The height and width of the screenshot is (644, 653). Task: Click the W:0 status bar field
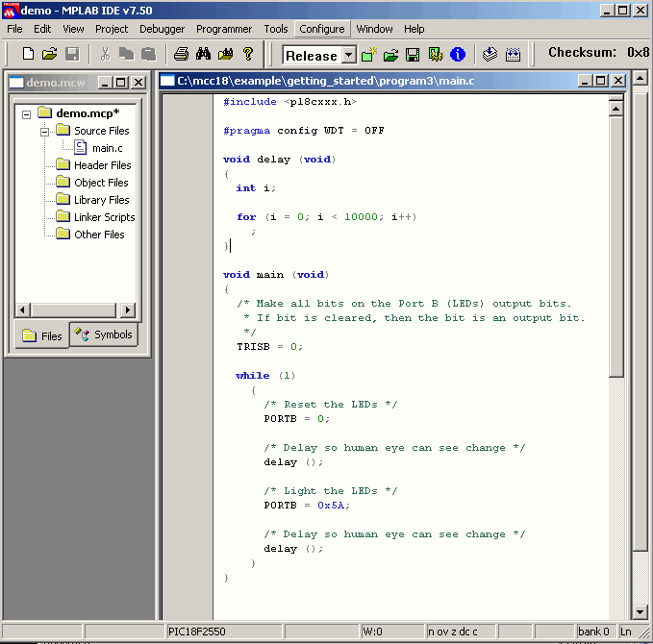tap(391, 632)
